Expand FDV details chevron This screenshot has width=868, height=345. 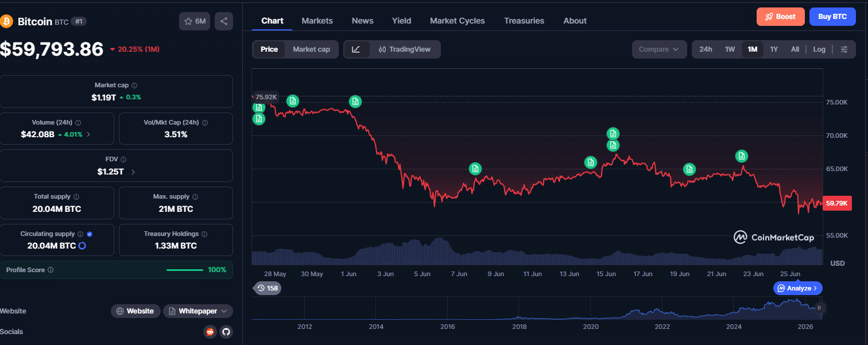tap(133, 172)
